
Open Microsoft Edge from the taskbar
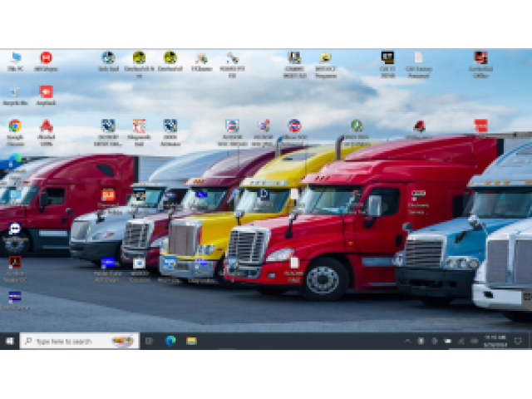point(170,341)
